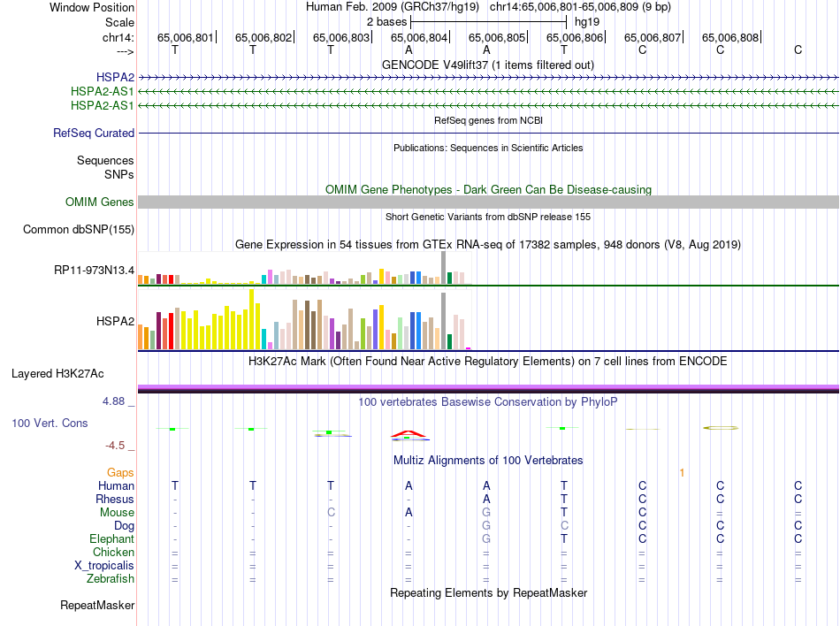
Task: Select the Zebrafish species alignment label
Action: tap(111, 579)
